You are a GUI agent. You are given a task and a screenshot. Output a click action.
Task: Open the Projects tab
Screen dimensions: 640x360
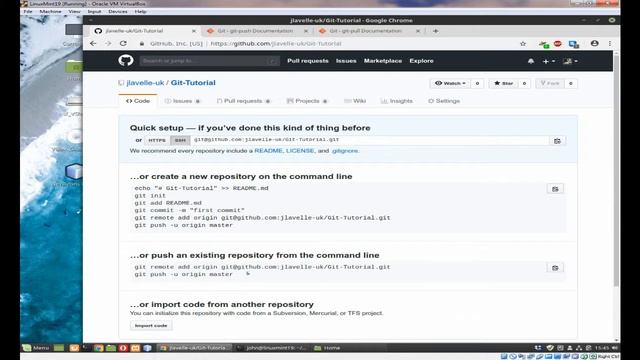point(307,101)
